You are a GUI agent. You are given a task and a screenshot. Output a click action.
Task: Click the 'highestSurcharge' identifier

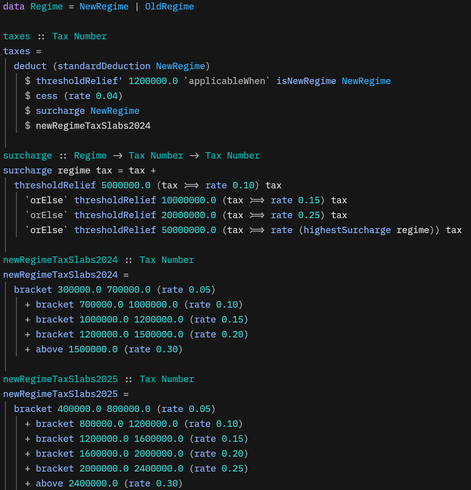[x=347, y=230]
